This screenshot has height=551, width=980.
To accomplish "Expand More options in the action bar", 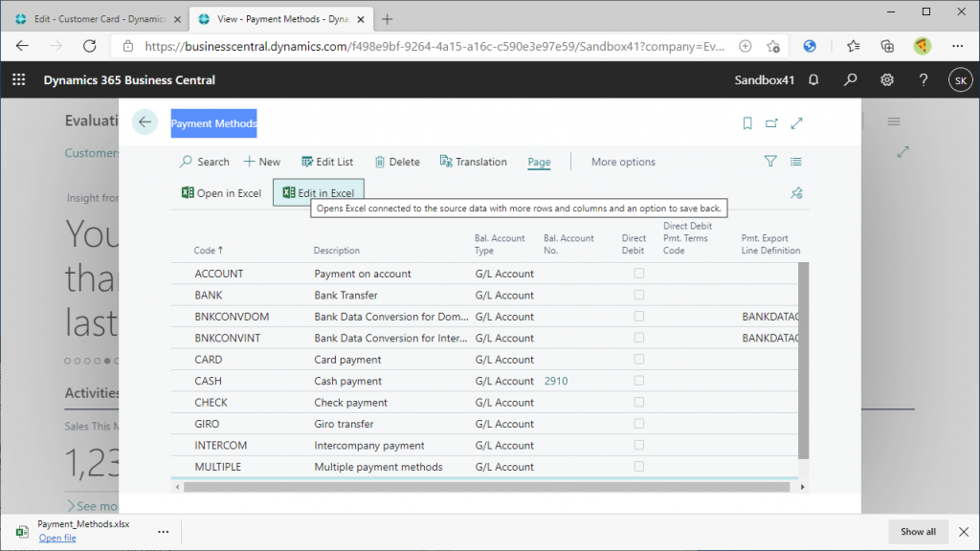I will pyautogui.click(x=623, y=162).
